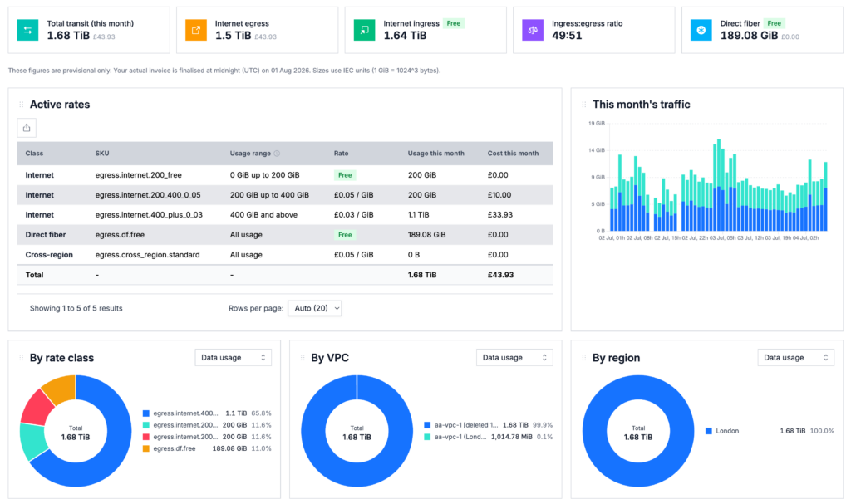Click the orange egress.df.free legend swatch
The height and width of the screenshot is (504, 851).
click(146, 448)
